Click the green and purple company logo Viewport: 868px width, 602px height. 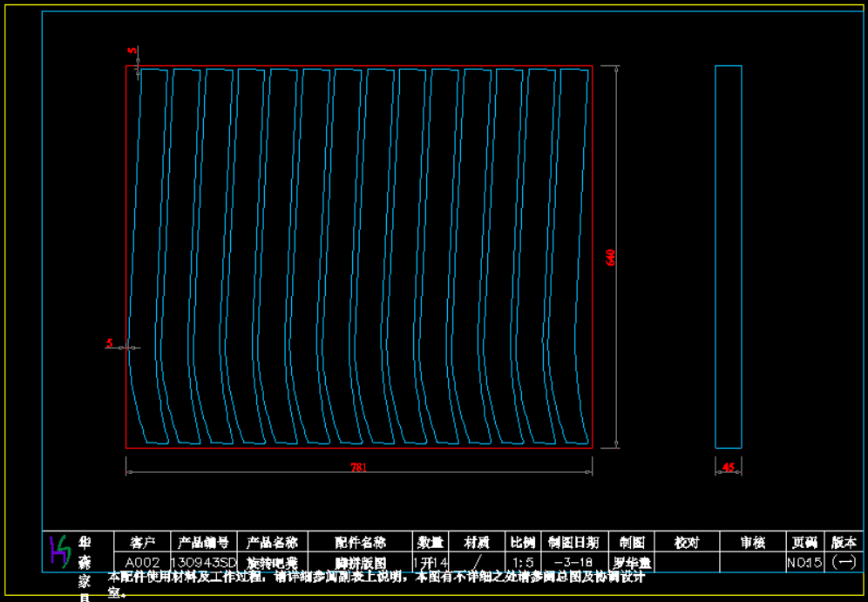click(x=59, y=551)
